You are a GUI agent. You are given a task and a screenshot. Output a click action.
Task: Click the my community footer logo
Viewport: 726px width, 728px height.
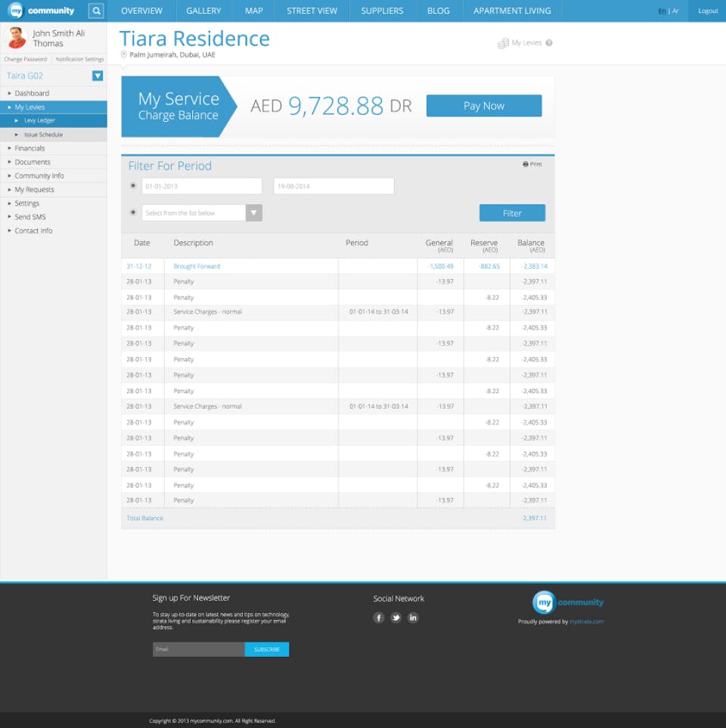(568, 602)
